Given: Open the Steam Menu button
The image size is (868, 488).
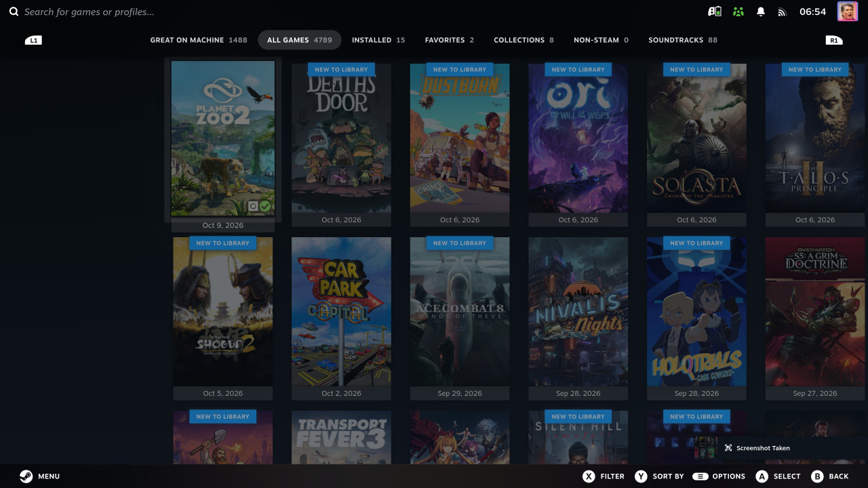Looking at the screenshot, I should click(39, 476).
